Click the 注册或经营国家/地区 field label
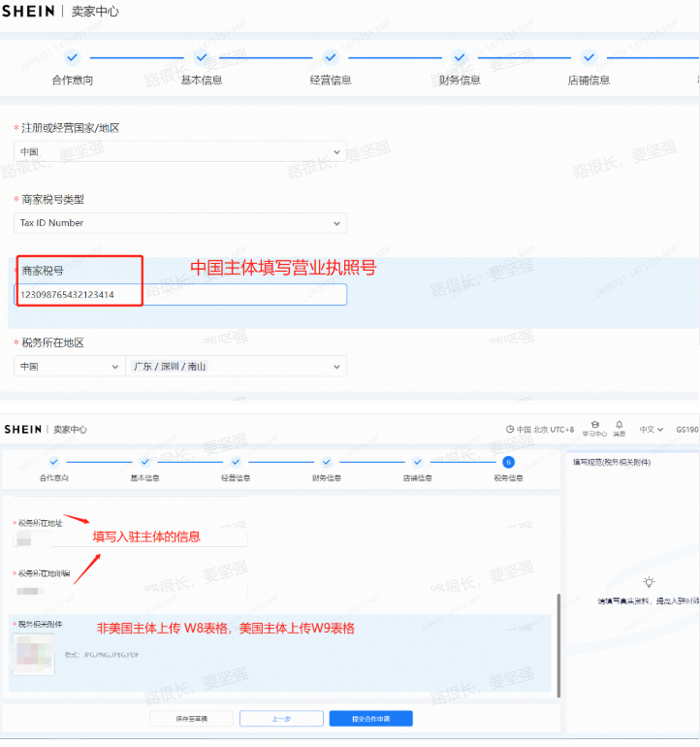 point(70,128)
